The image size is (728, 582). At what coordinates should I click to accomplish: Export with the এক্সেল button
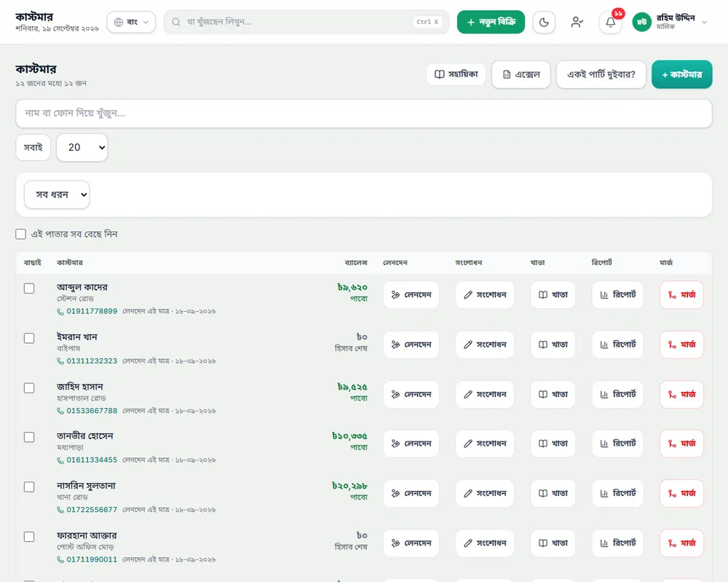521,74
